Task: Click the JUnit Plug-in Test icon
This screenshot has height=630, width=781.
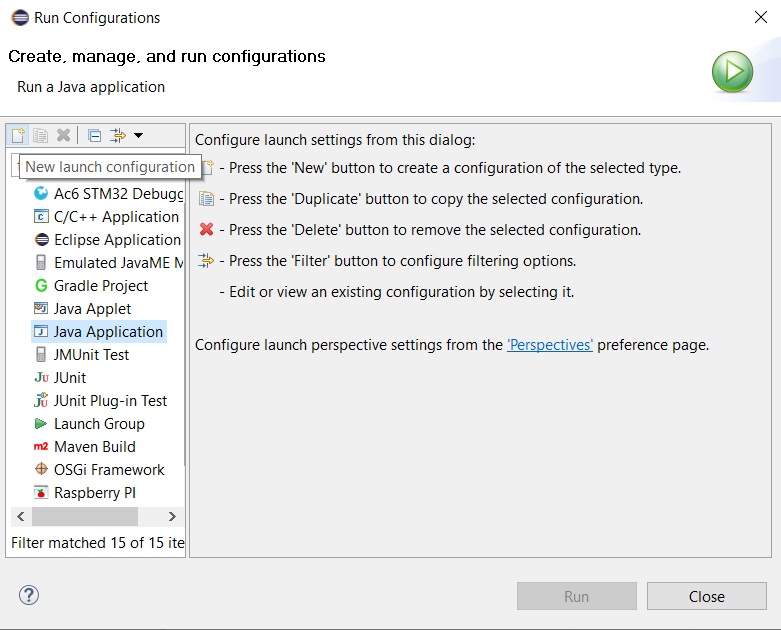Action: tap(41, 400)
